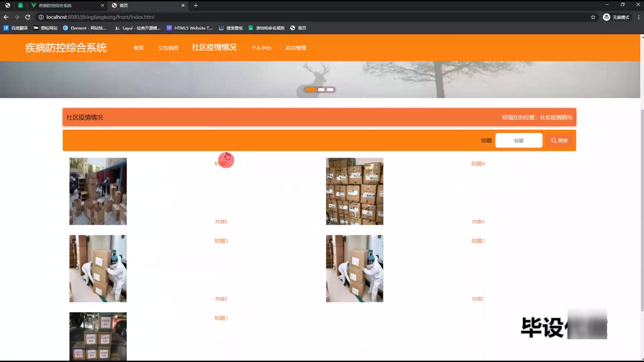Click the 搜索 search button
644x362 pixels.
tap(559, 140)
